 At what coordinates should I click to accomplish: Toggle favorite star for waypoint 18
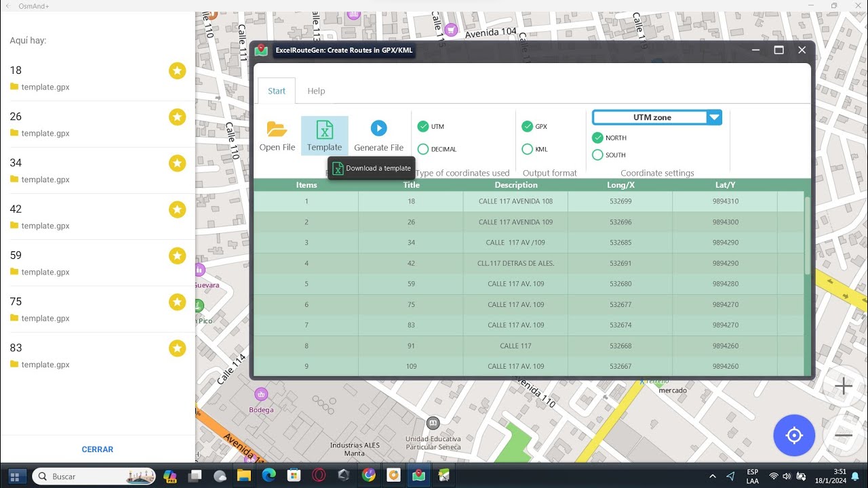click(177, 70)
